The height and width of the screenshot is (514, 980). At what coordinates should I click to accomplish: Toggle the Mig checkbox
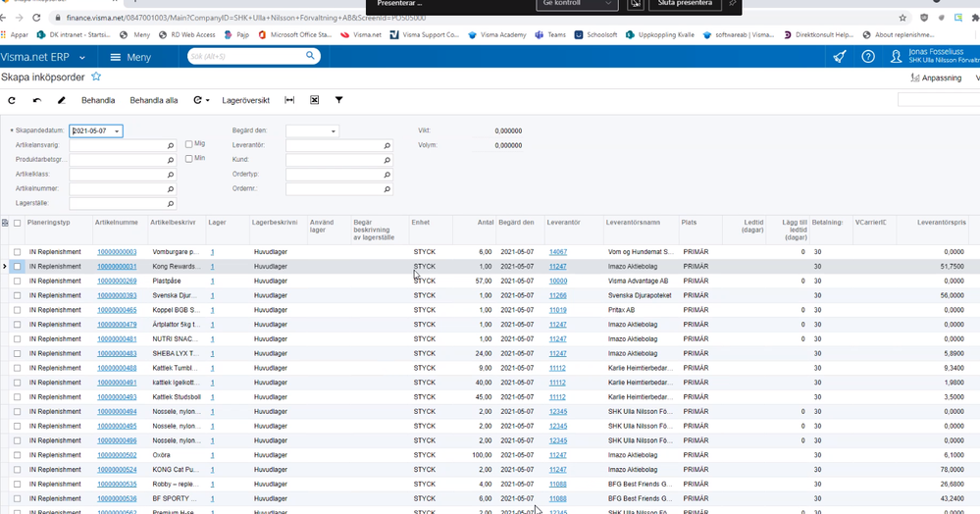tap(188, 144)
